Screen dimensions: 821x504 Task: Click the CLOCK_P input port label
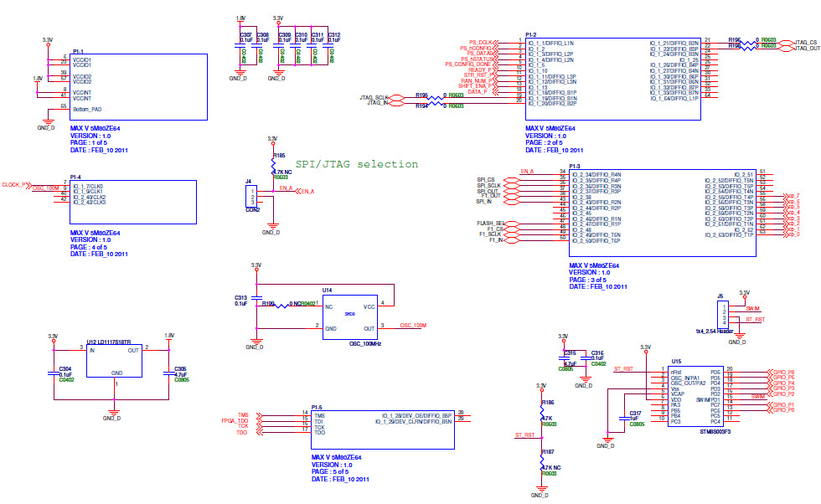click(14, 184)
